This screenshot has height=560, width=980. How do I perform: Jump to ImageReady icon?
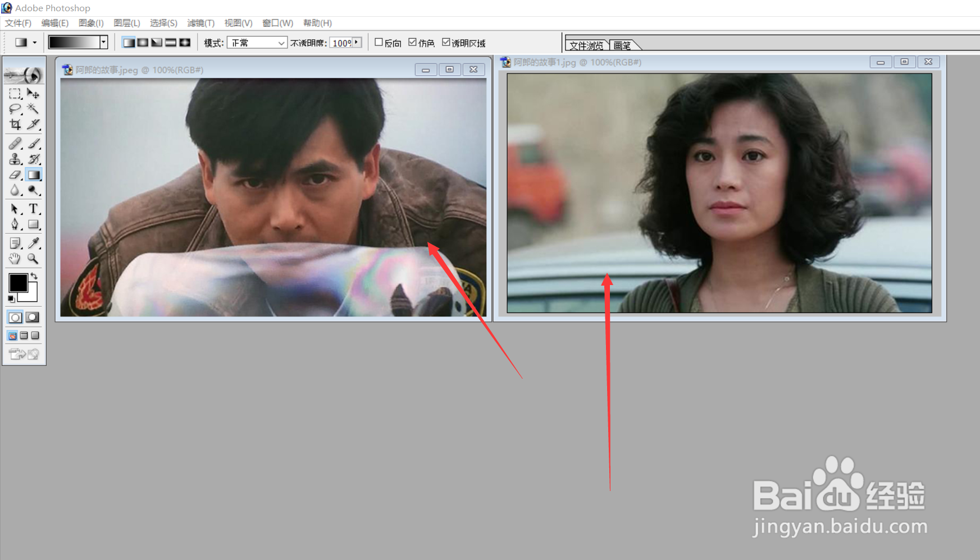click(24, 354)
